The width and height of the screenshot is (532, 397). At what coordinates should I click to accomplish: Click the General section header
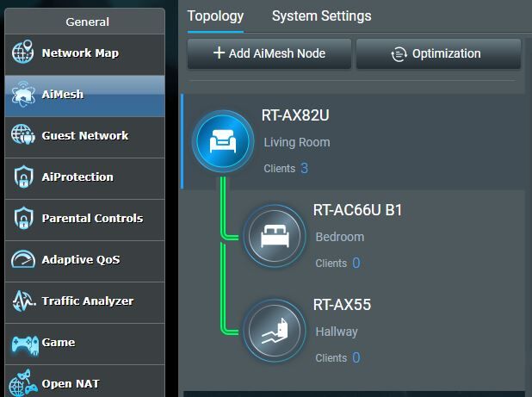87,22
